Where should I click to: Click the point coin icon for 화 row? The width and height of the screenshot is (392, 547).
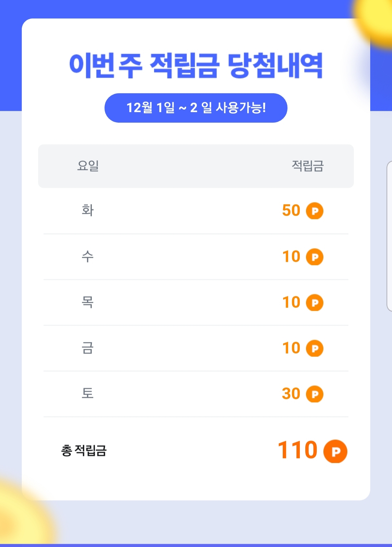click(315, 211)
